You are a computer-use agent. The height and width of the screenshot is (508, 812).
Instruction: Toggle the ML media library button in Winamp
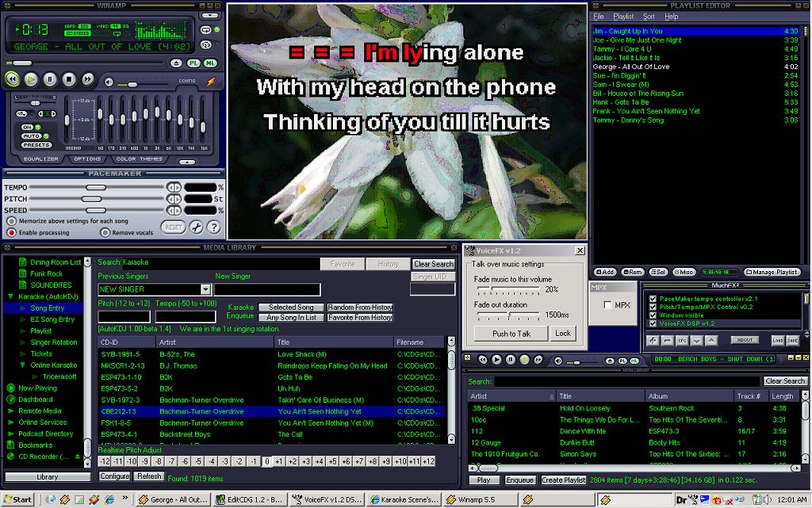[x=210, y=63]
